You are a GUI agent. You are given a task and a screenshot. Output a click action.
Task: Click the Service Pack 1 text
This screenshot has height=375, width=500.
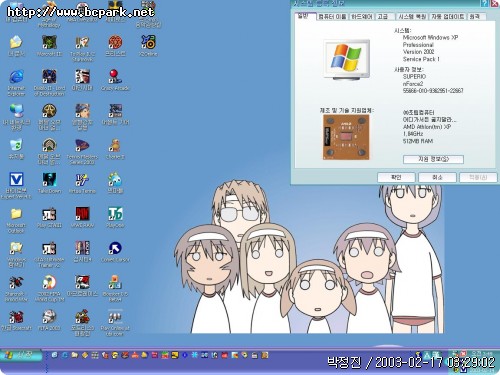coord(421,59)
